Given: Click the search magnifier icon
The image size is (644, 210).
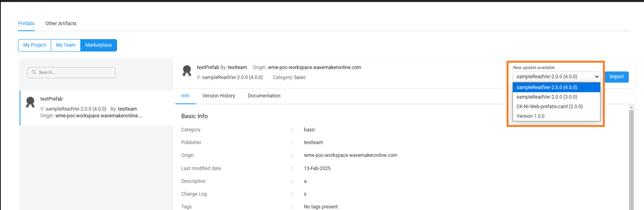Looking at the screenshot, I should pyautogui.click(x=34, y=72).
